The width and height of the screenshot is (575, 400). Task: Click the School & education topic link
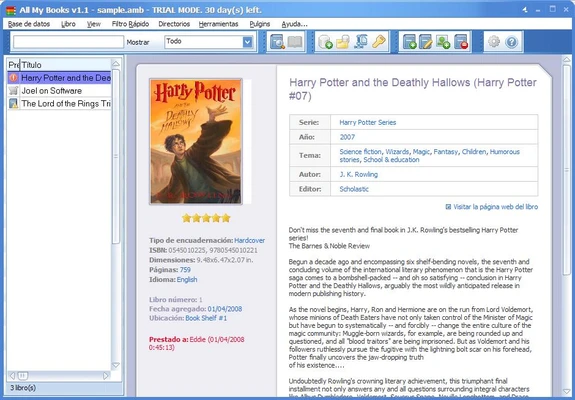click(x=391, y=160)
